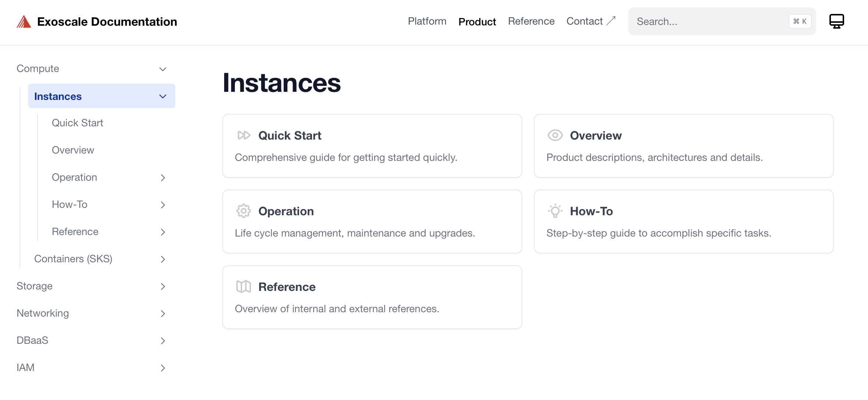Open the Reference top navigation item
This screenshot has height=400, width=868.
click(531, 21)
